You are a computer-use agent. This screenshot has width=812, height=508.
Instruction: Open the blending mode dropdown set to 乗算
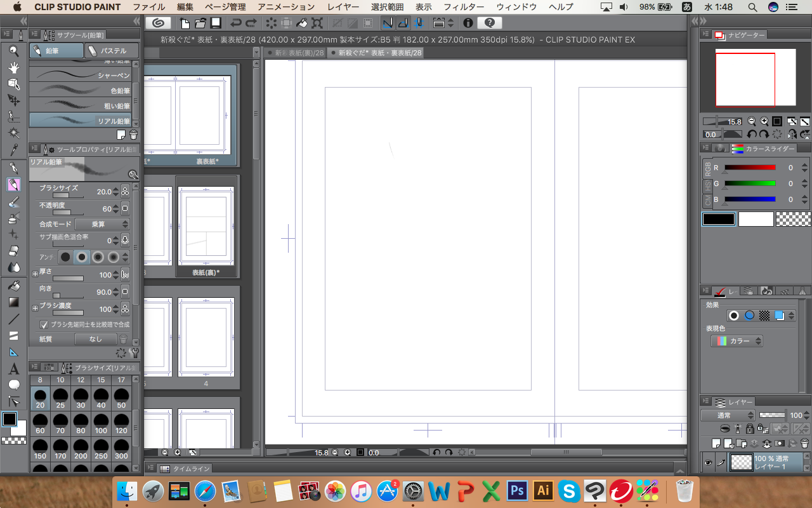102,224
